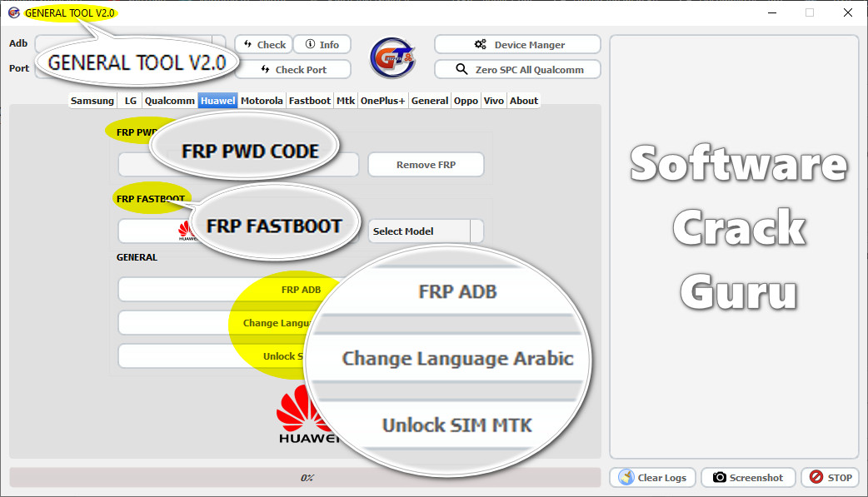Click the 0% progress bar
Viewport: 868px width, 497px height.
(x=305, y=477)
